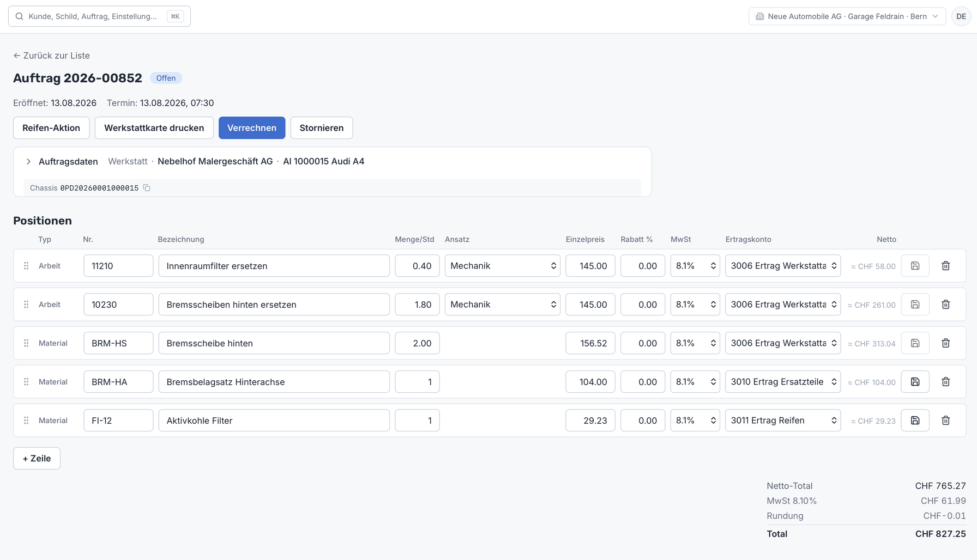Edit Rabatt field of Innenraumfilter ersetzen row
Viewport: 977px width, 560px height.
(x=643, y=266)
